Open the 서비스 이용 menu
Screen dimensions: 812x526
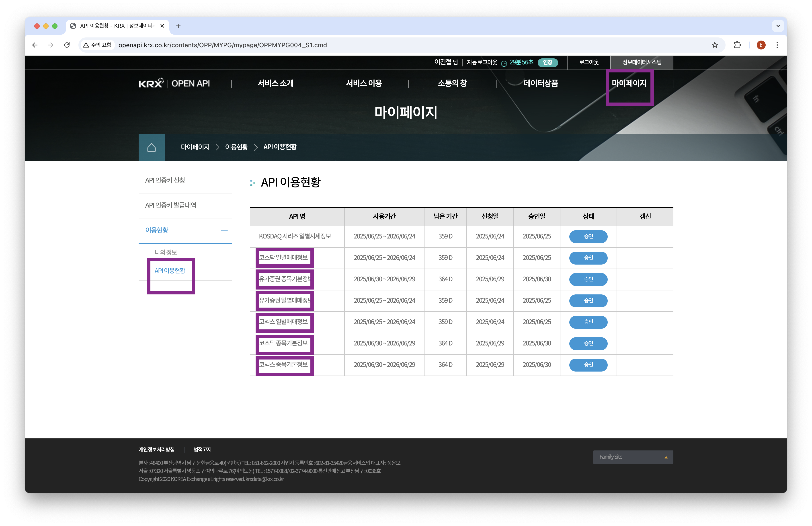coord(364,83)
